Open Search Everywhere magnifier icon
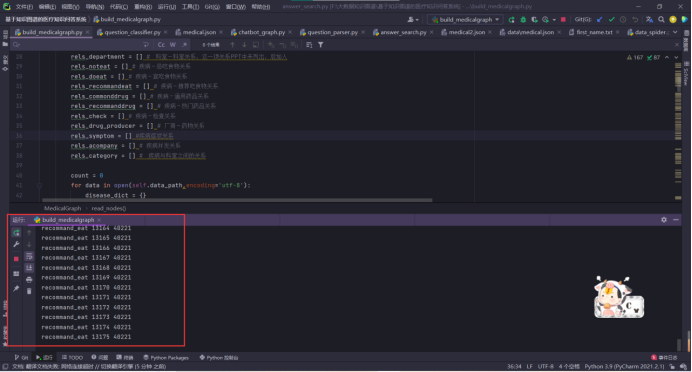Image resolution: width=692 pixels, height=372 pixels. pyautogui.click(x=661, y=19)
